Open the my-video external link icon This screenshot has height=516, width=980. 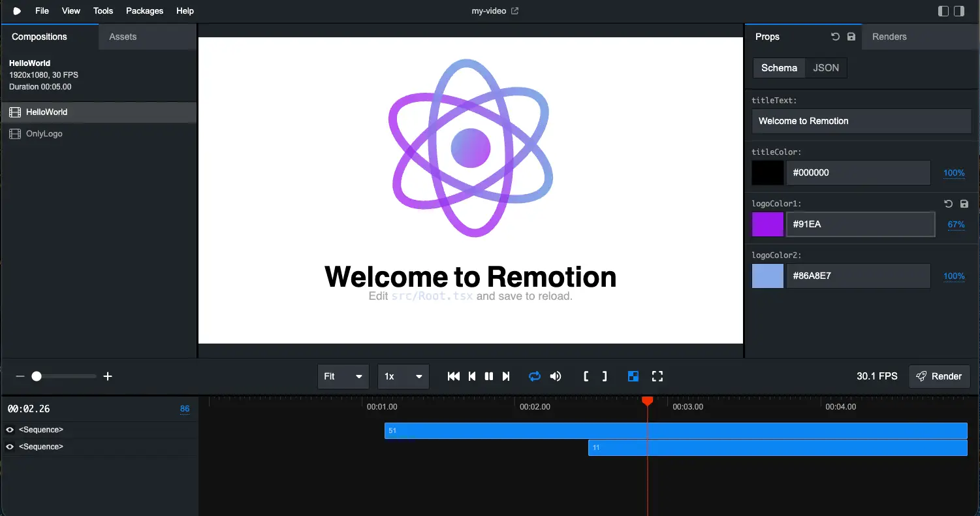[514, 11]
